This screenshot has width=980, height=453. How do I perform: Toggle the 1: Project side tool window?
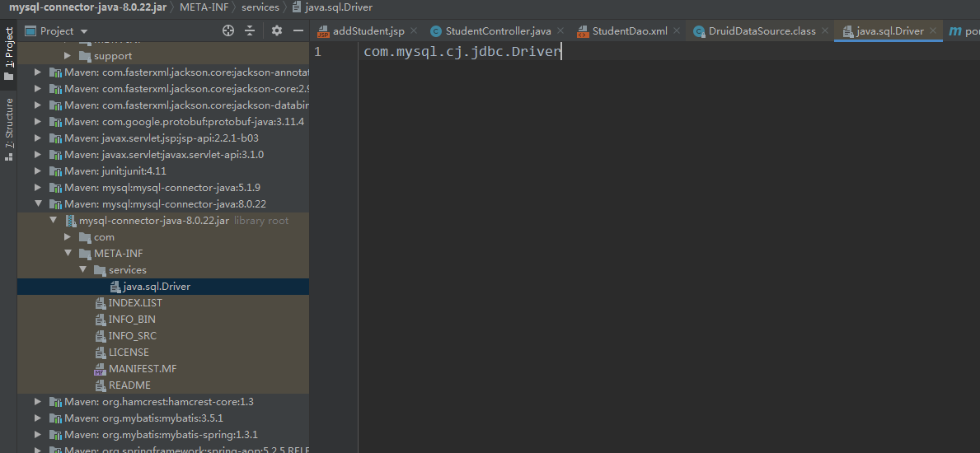(9, 54)
